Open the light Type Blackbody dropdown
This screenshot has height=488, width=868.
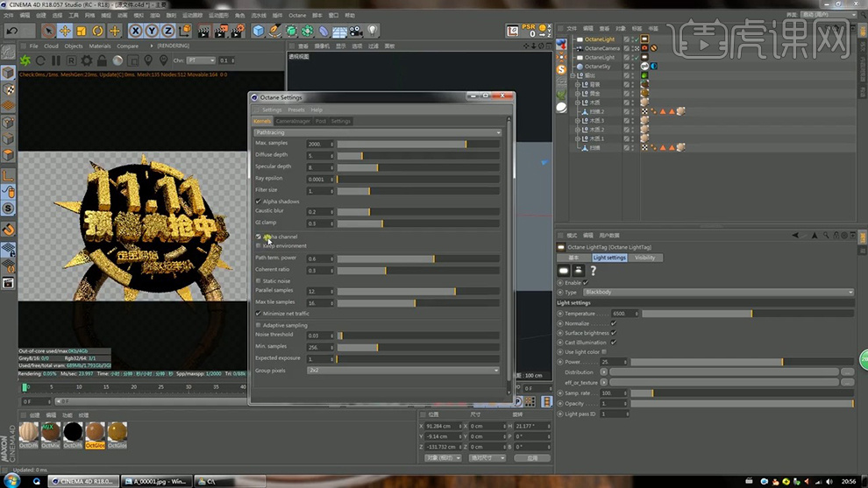pos(717,292)
